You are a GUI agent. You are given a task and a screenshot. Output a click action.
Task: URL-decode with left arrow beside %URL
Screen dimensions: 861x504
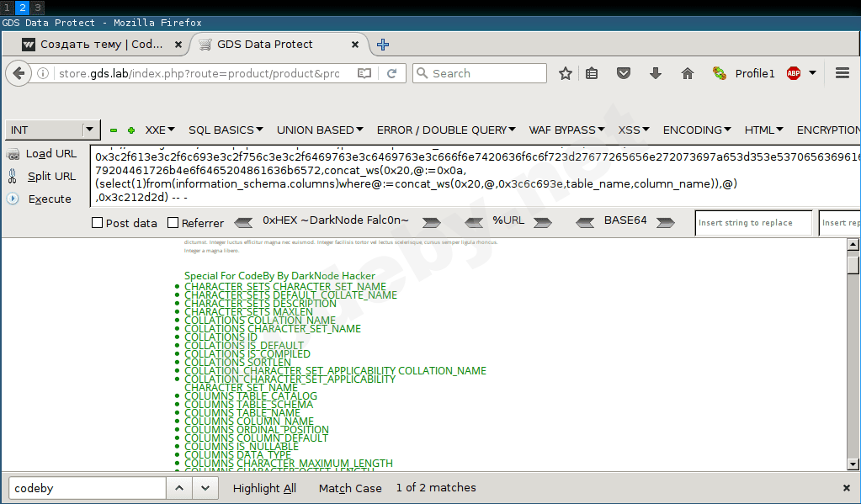pyautogui.click(x=474, y=222)
